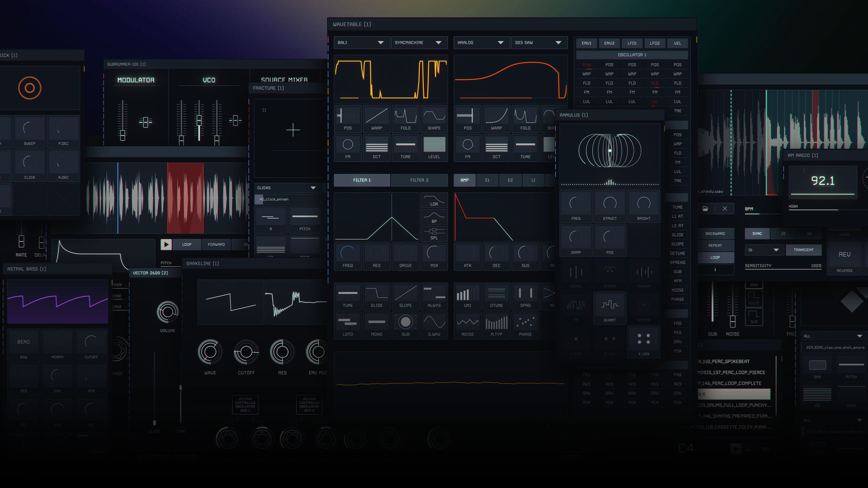Select the S.WAV sine wave icon
The height and width of the screenshot is (488, 868).
click(x=434, y=322)
